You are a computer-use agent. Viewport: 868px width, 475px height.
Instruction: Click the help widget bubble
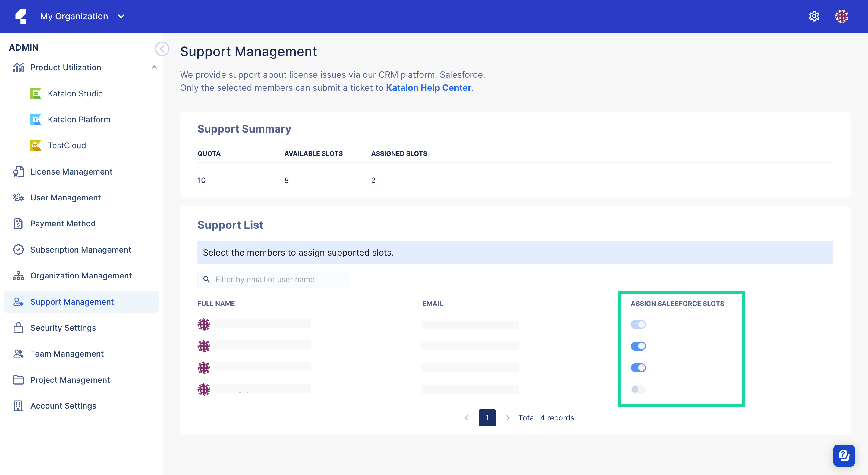(x=844, y=455)
